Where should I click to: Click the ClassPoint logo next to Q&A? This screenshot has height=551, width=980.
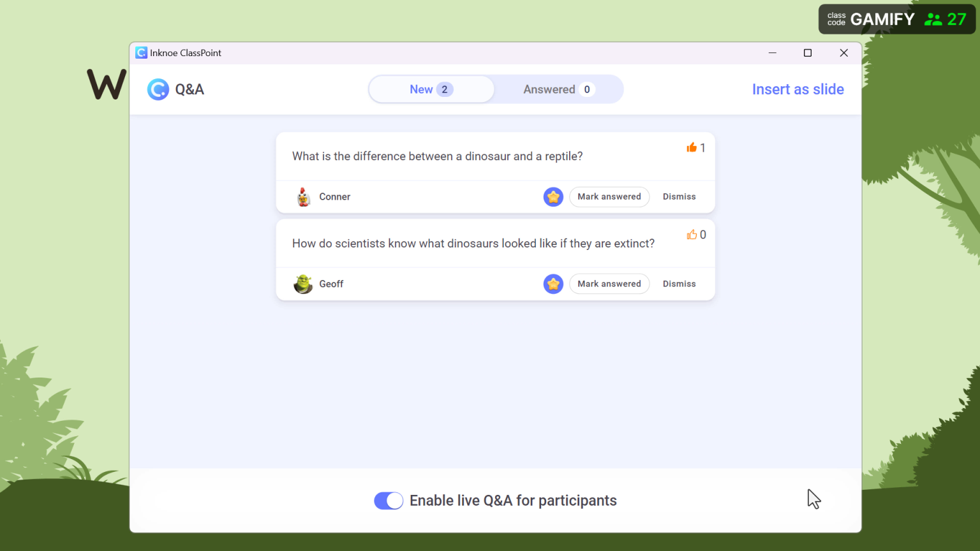tap(158, 89)
